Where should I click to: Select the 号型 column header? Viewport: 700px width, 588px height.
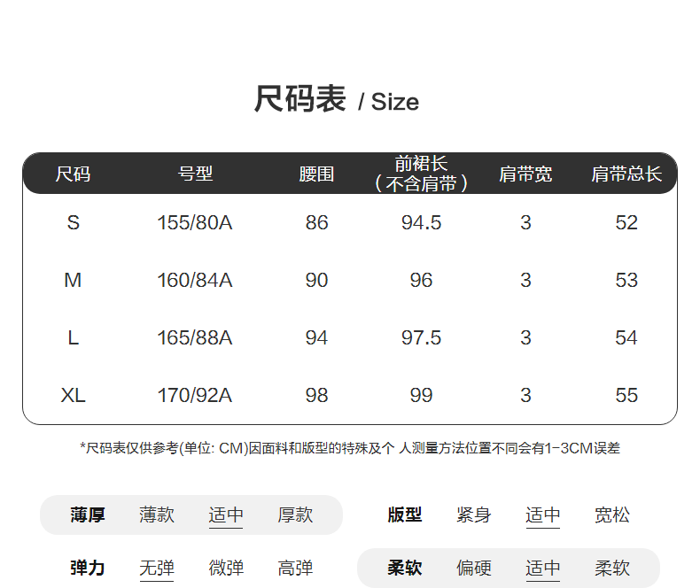[195, 174]
